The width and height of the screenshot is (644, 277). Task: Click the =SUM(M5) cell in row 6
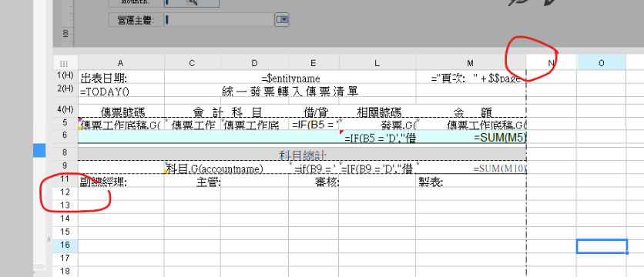pos(471,138)
